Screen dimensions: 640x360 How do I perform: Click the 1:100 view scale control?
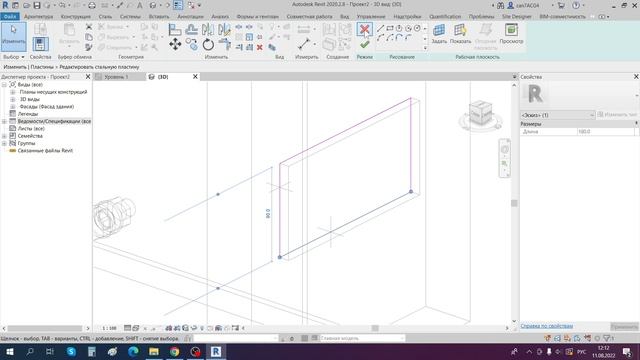coord(109,328)
